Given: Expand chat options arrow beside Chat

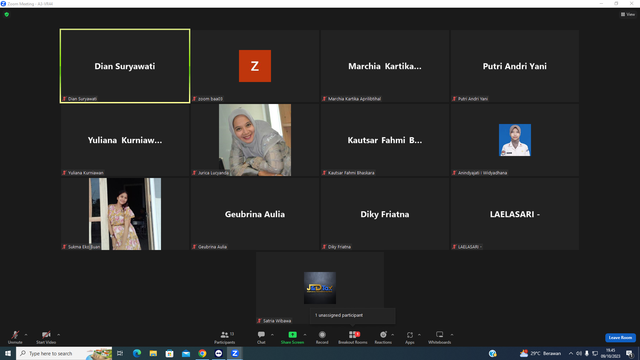Looking at the screenshot, I should [x=272, y=335].
